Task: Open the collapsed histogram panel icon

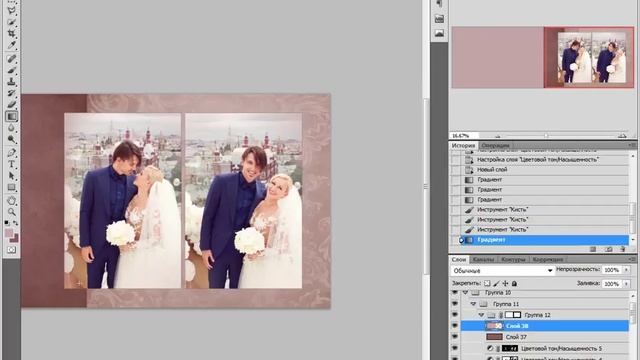Action: tap(439, 19)
